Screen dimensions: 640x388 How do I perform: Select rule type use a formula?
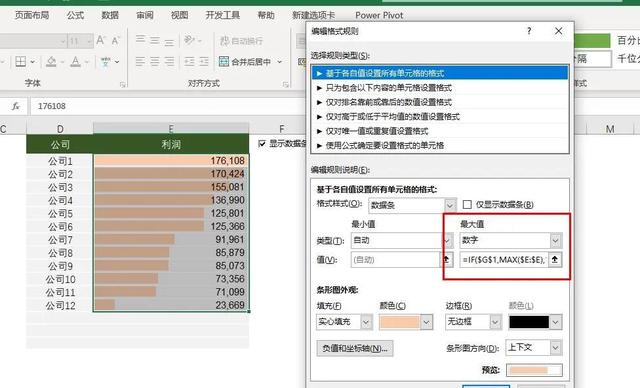click(440, 145)
